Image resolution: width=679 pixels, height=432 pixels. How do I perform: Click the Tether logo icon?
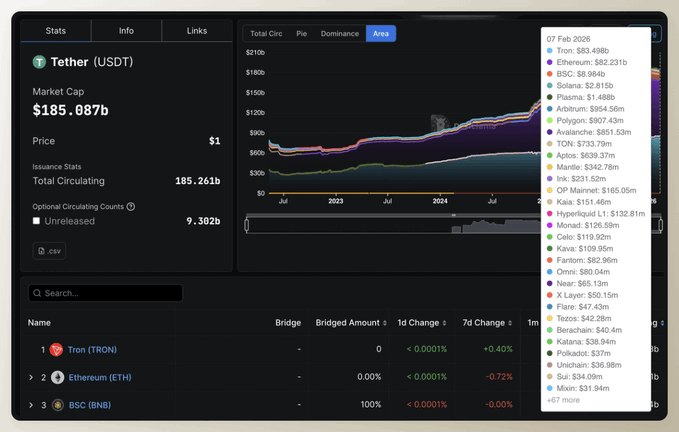click(40, 62)
